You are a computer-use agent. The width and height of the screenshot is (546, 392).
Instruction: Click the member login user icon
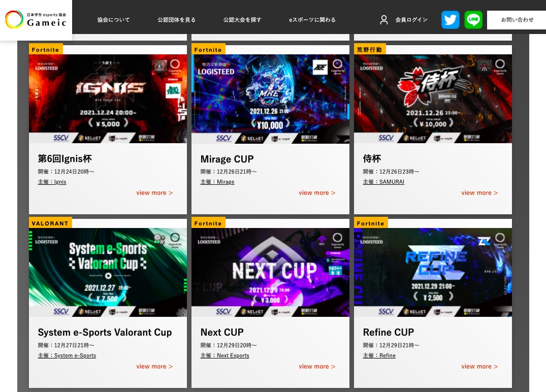pyautogui.click(x=384, y=20)
